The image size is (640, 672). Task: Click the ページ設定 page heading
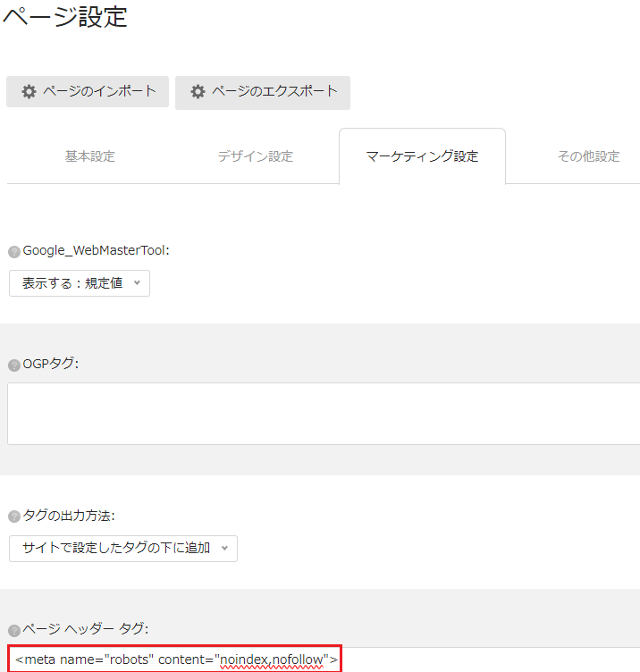[64, 17]
